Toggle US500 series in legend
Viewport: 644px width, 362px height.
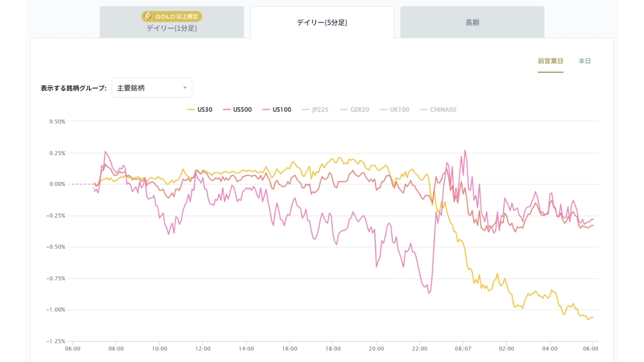237,110
